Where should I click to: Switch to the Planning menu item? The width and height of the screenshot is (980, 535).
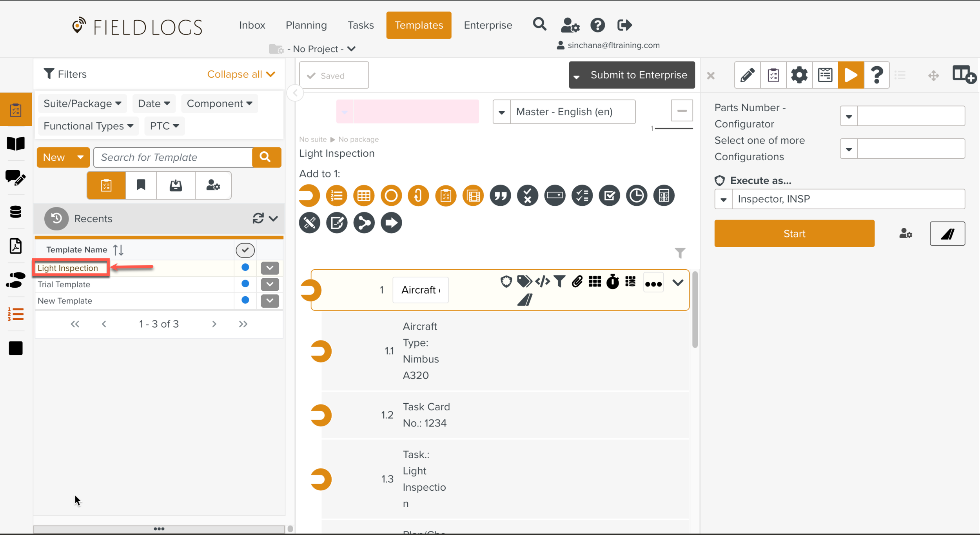tap(306, 25)
